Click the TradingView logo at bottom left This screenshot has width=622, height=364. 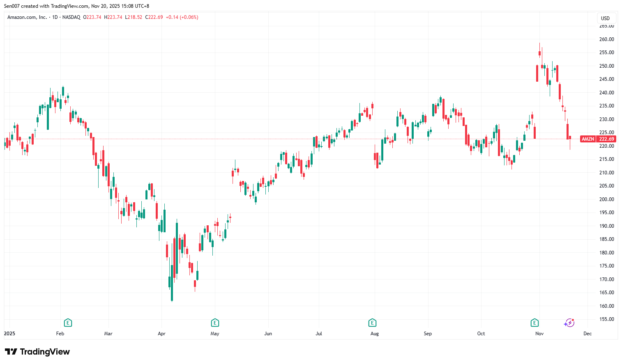tap(37, 352)
